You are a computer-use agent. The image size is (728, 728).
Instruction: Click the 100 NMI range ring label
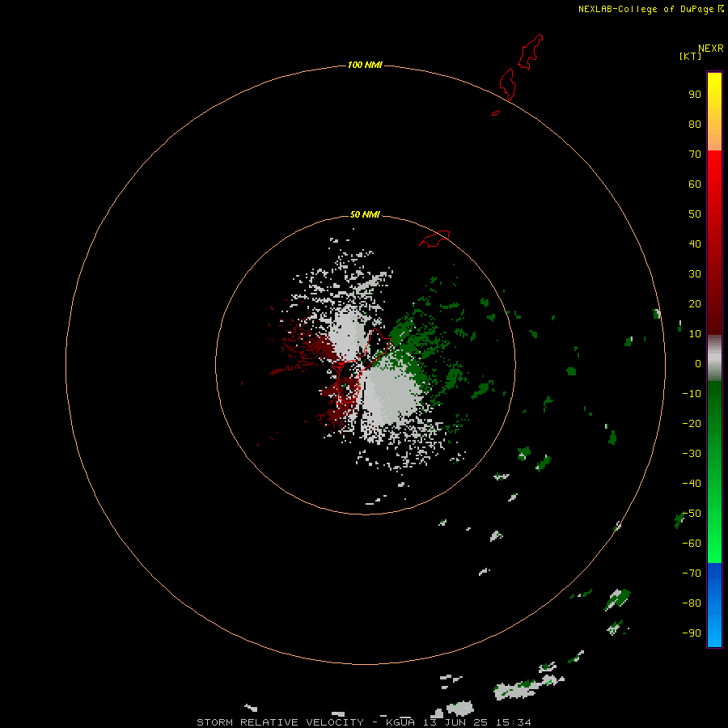tap(365, 65)
